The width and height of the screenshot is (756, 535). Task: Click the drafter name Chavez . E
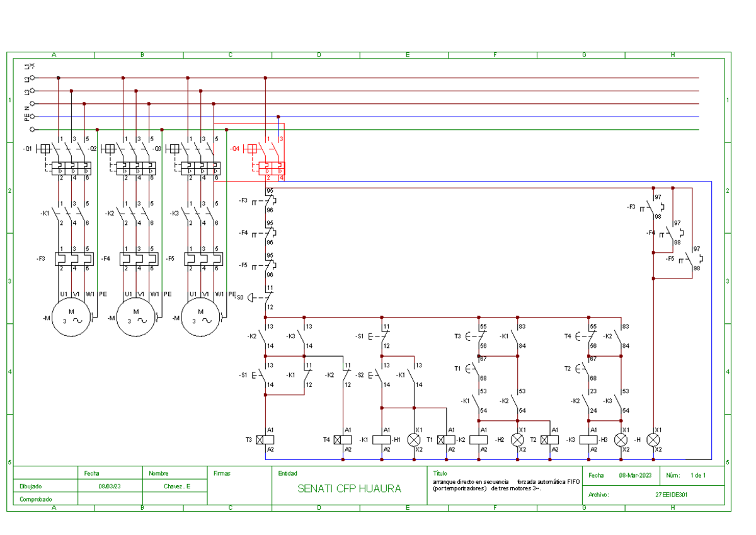click(x=176, y=486)
